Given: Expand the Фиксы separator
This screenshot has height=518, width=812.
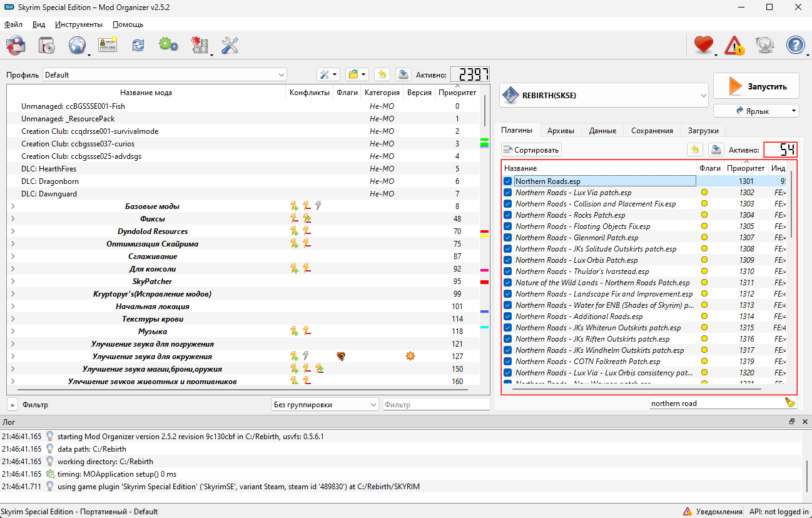Looking at the screenshot, I should [x=13, y=219].
